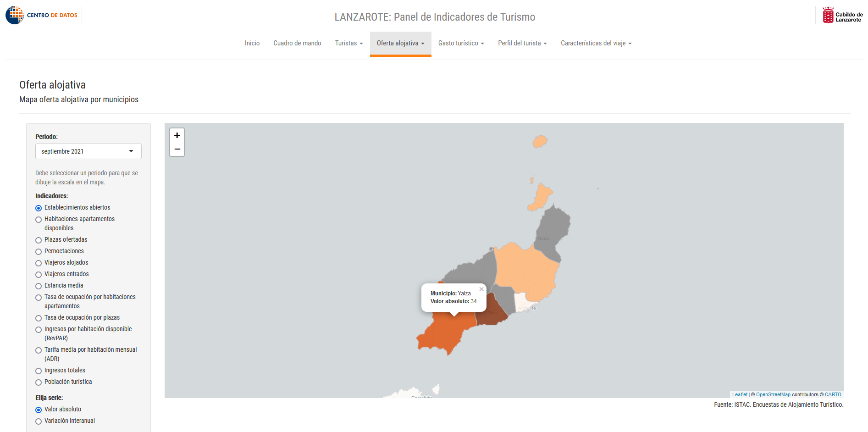Expand the Gasto turístico menu
Viewport: 868px width, 432px height.
coord(461,43)
